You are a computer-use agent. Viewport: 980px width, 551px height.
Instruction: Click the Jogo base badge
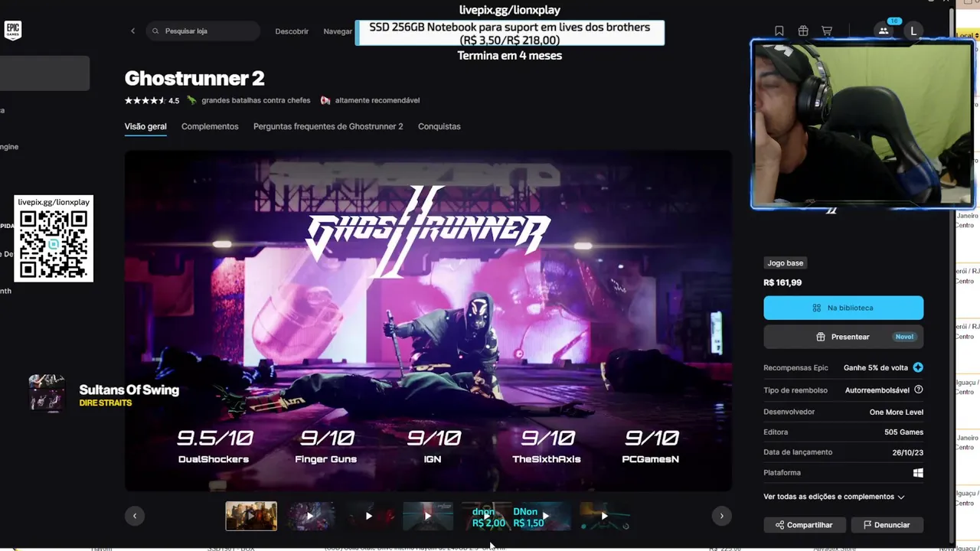(786, 263)
